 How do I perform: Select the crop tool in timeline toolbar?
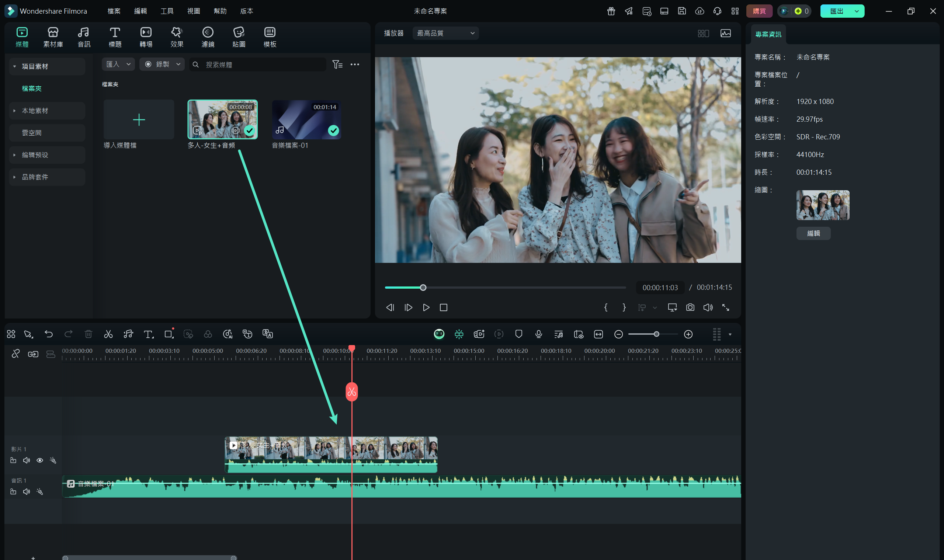[x=169, y=334]
